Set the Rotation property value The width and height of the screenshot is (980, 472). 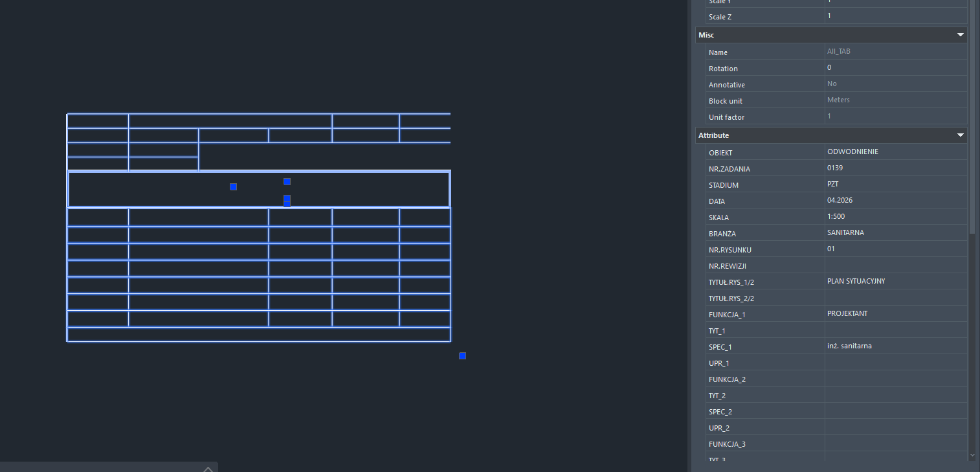pos(896,68)
